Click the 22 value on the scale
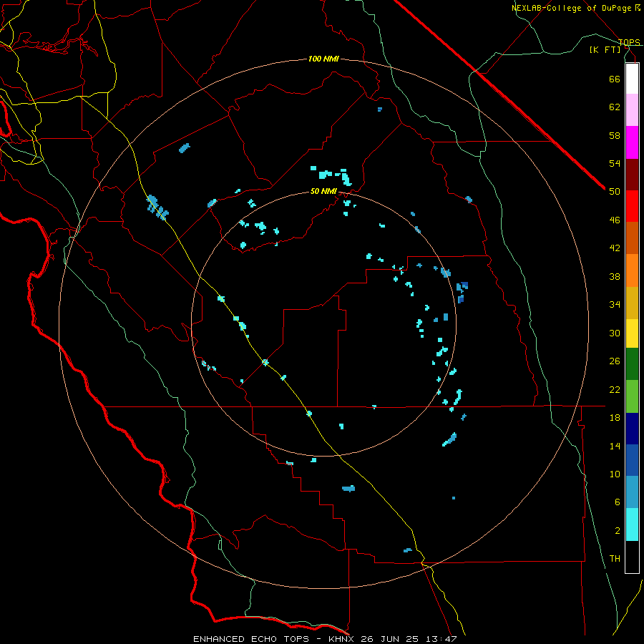644x644 pixels. click(x=615, y=389)
